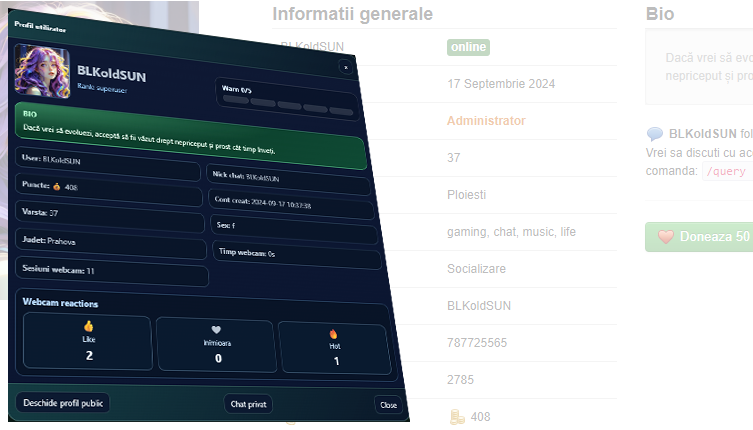Open the BLKoldSUN avatar picture
The width and height of the screenshot is (753, 430).
point(42,71)
